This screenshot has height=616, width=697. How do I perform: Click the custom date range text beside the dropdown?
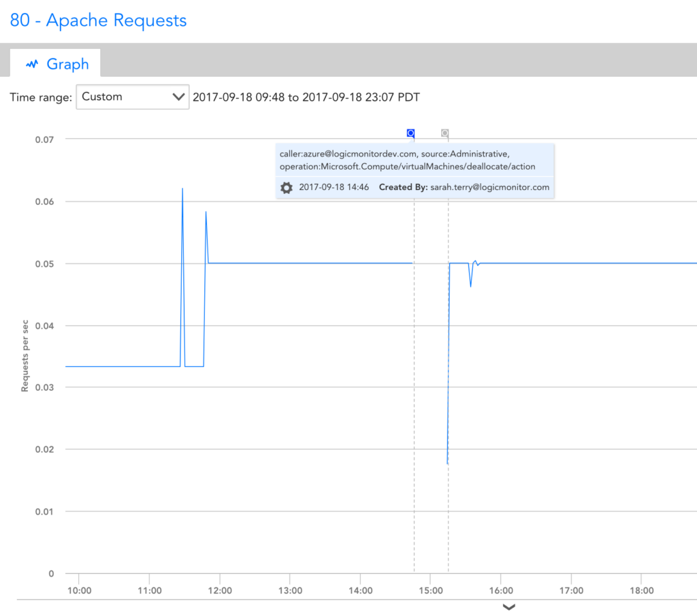click(x=306, y=97)
